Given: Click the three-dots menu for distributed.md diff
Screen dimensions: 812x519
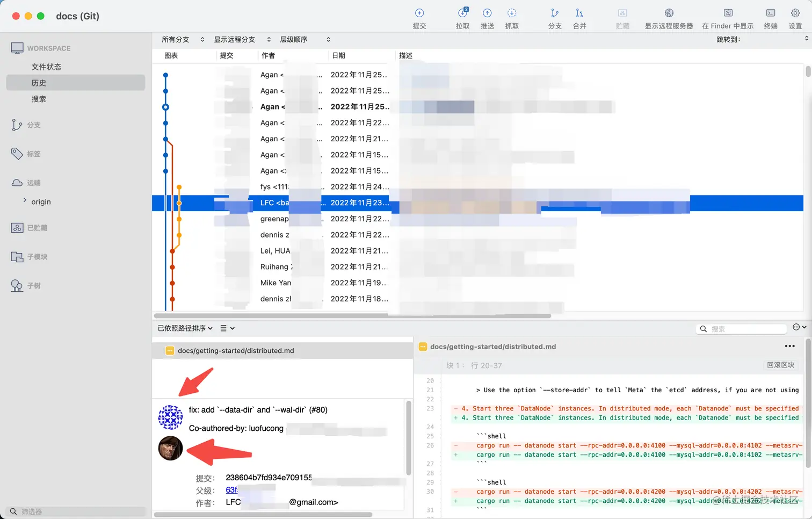Looking at the screenshot, I should coord(789,346).
